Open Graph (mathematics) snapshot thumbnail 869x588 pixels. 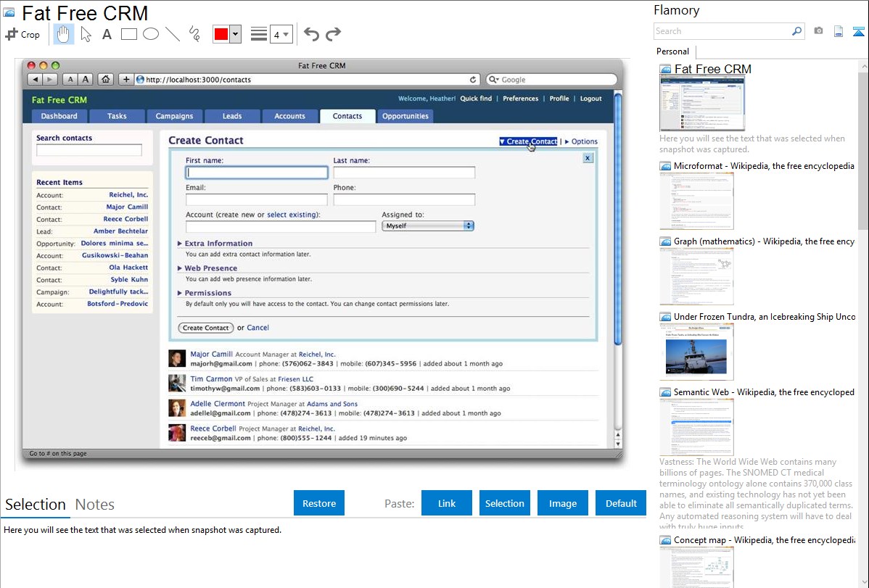(x=696, y=276)
